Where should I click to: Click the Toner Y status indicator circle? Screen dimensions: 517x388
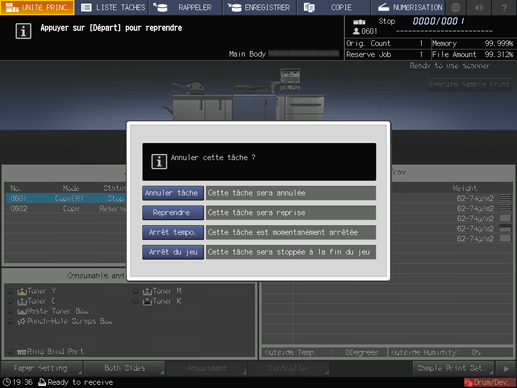point(10,291)
